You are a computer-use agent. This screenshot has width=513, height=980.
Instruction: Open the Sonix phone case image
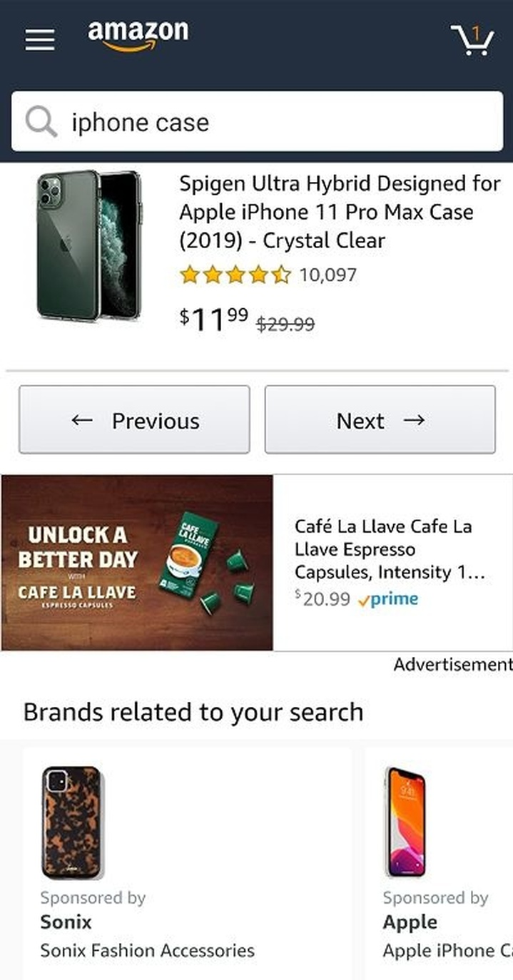click(x=71, y=822)
